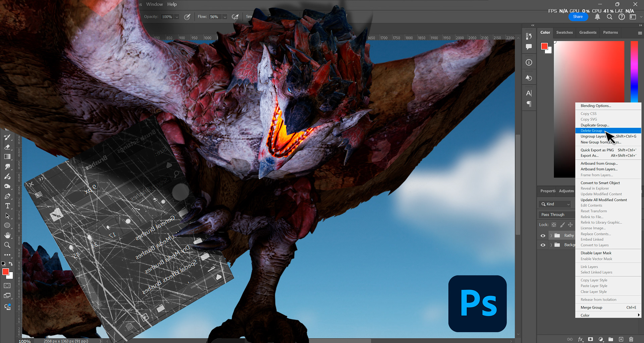This screenshot has height=343, width=644.
Task: Select the Eraser tool
Action: point(7,147)
